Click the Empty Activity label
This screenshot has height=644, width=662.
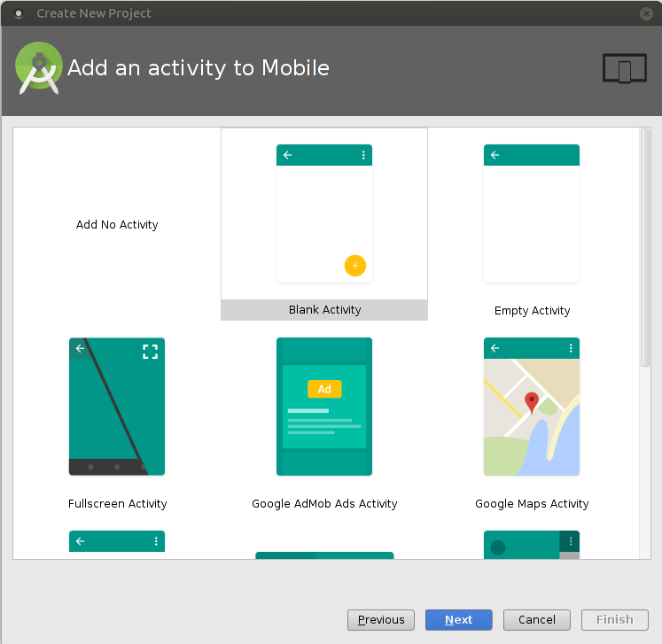532,311
